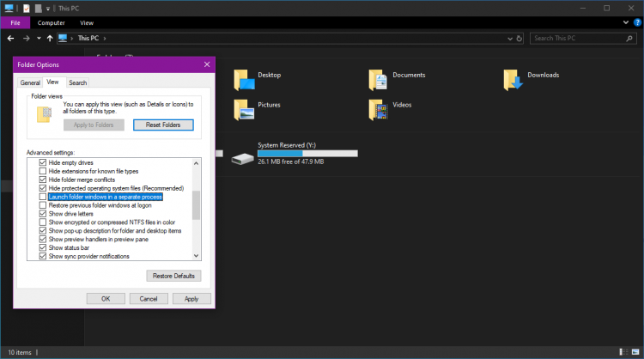Click the chevron before This PC in breadcrumb

pyautogui.click(x=71, y=38)
